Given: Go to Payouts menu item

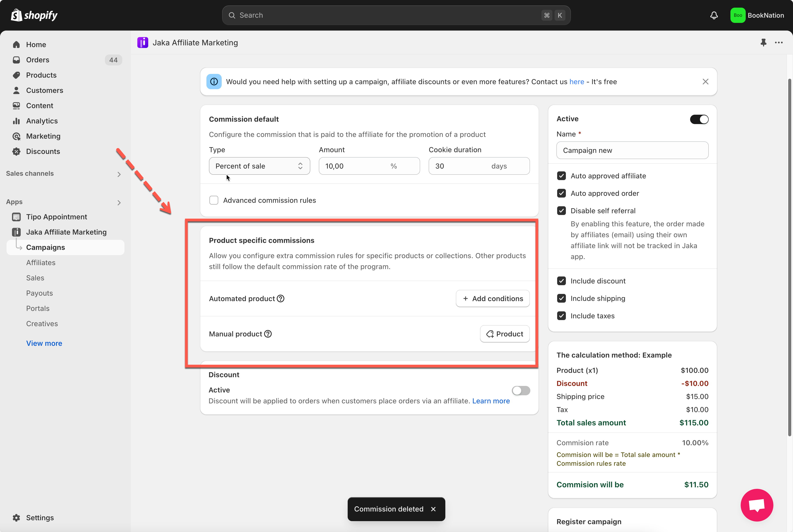Looking at the screenshot, I should point(39,293).
